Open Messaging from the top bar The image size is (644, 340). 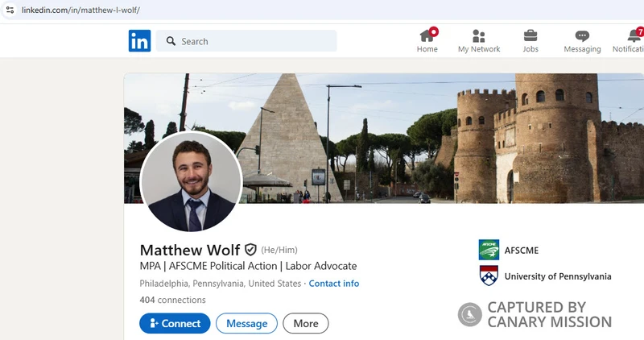582,36
